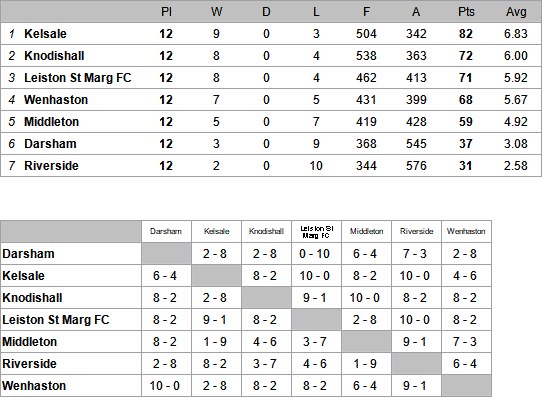Click Leiston St Marg FC vs Kelsale 9 - 1
This screenshot has width=545, height=407.
[215, 320]
